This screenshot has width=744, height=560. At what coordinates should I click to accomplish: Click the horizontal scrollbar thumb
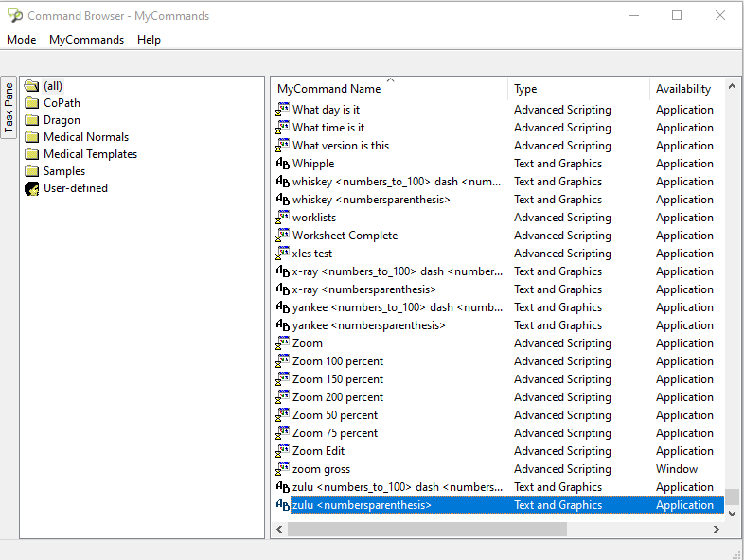click(x=427, y=529)
